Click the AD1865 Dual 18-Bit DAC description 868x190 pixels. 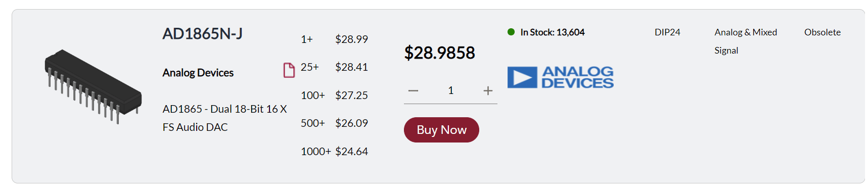point(225,118)
